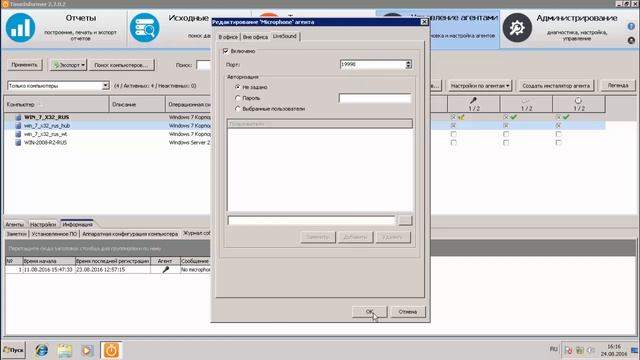The width and height of the screenshot is (640, 360).
Task: Switch to the LiveSound tab
Action: pos(284,36)
